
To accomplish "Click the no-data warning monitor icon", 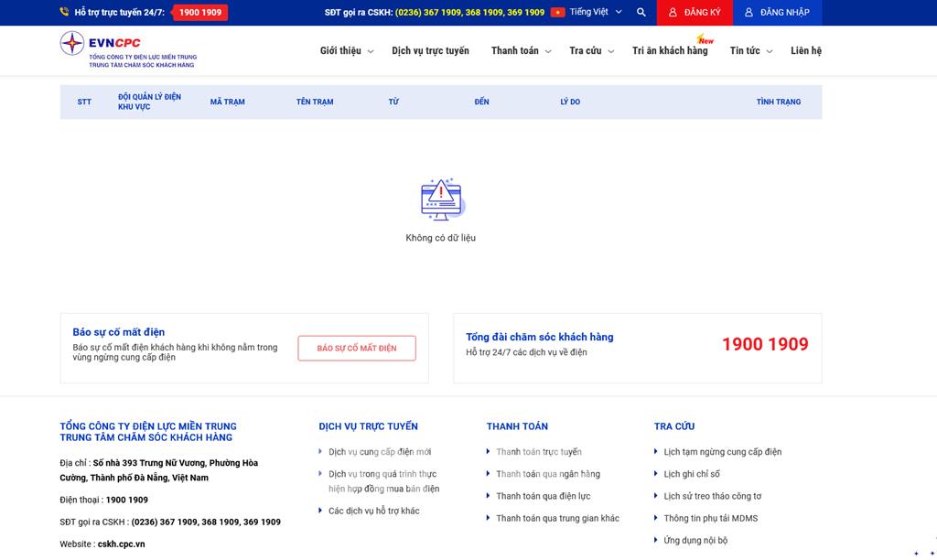I will point(441,199).
